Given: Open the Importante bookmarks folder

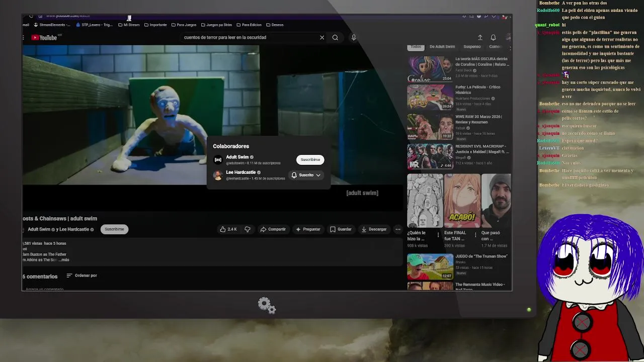Looking at the screenshot, I should pos(155,25).
